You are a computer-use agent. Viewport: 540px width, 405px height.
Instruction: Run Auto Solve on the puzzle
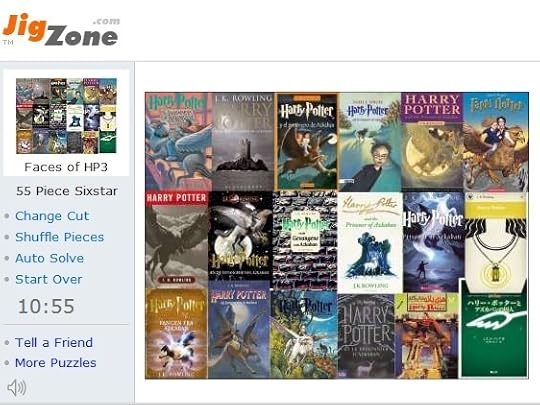(49, 258)
